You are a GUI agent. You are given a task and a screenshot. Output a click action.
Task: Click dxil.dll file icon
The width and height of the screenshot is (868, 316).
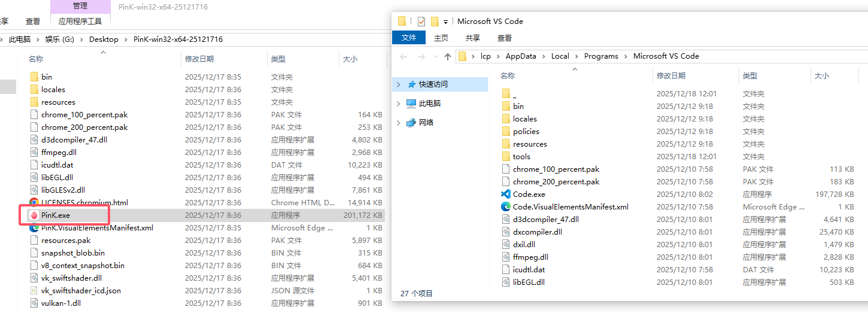506,244
